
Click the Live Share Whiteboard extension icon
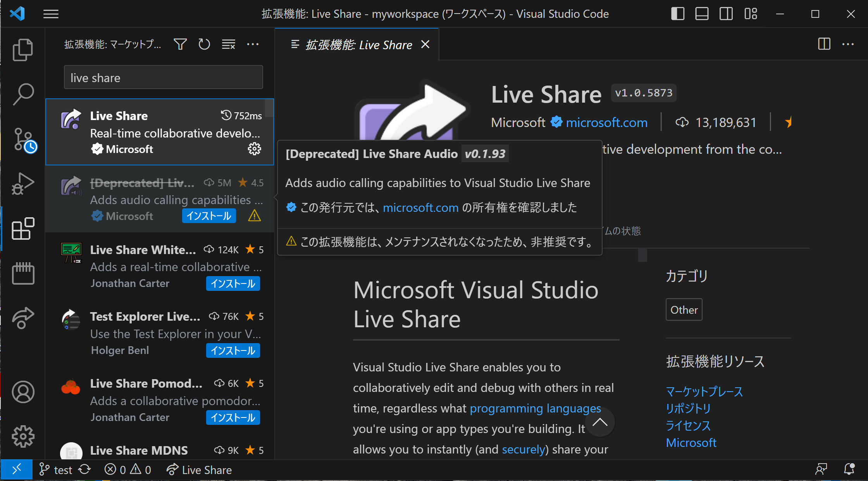(71, 253)
